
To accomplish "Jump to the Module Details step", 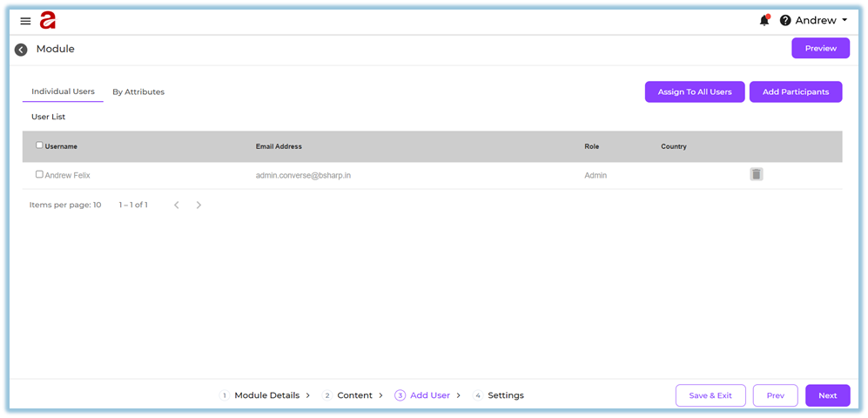I will tap(266, 395).
